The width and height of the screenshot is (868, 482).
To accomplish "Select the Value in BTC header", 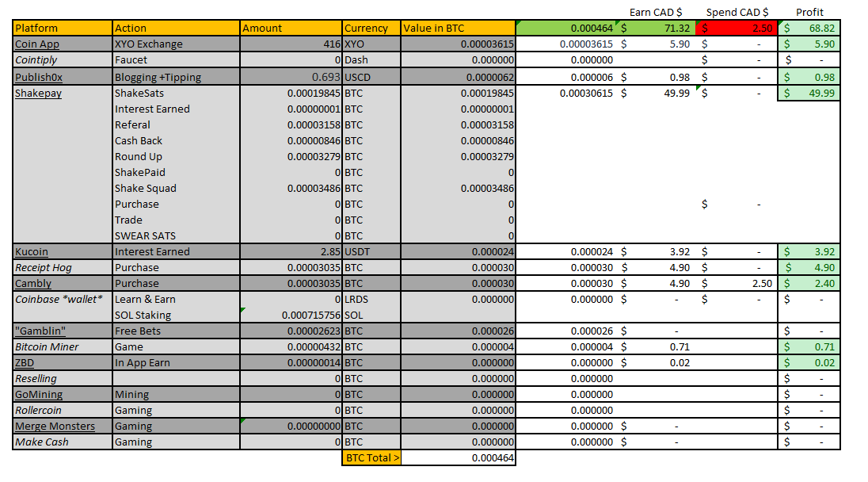I will coord(458,29).
